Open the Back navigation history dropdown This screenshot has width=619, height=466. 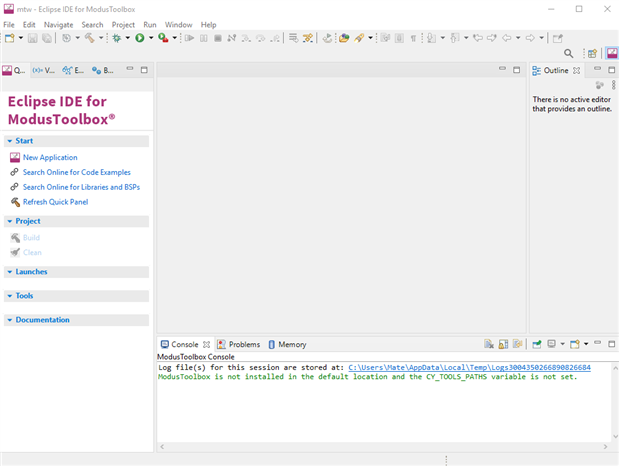(x=518, y=38)
